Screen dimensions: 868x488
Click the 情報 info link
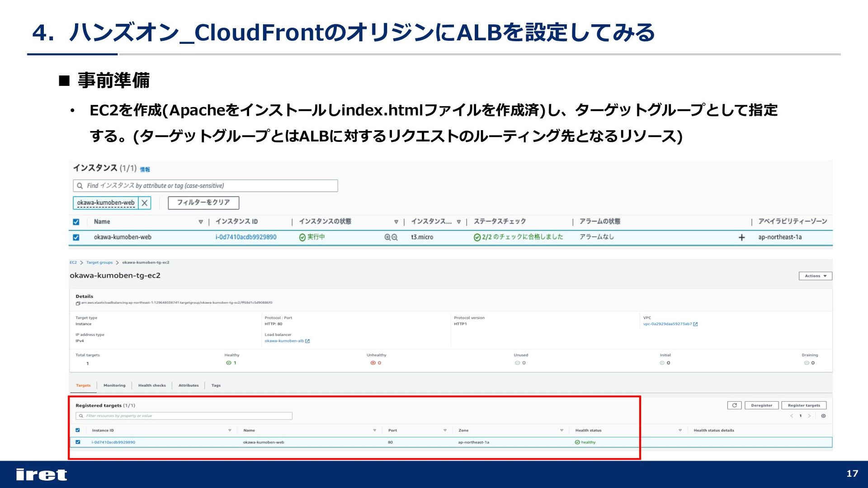[x=145, y=169]
